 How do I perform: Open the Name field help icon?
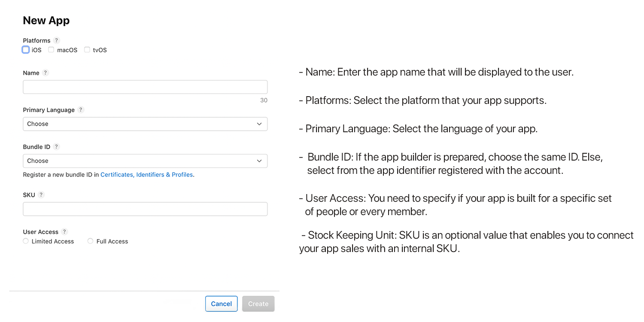(x=46, y=73)
